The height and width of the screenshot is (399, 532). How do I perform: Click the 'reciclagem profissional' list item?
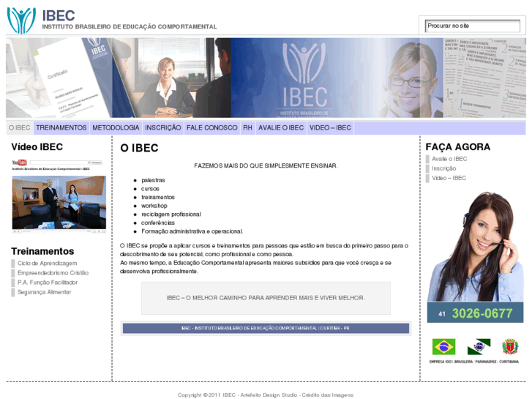tap(171, 215)
